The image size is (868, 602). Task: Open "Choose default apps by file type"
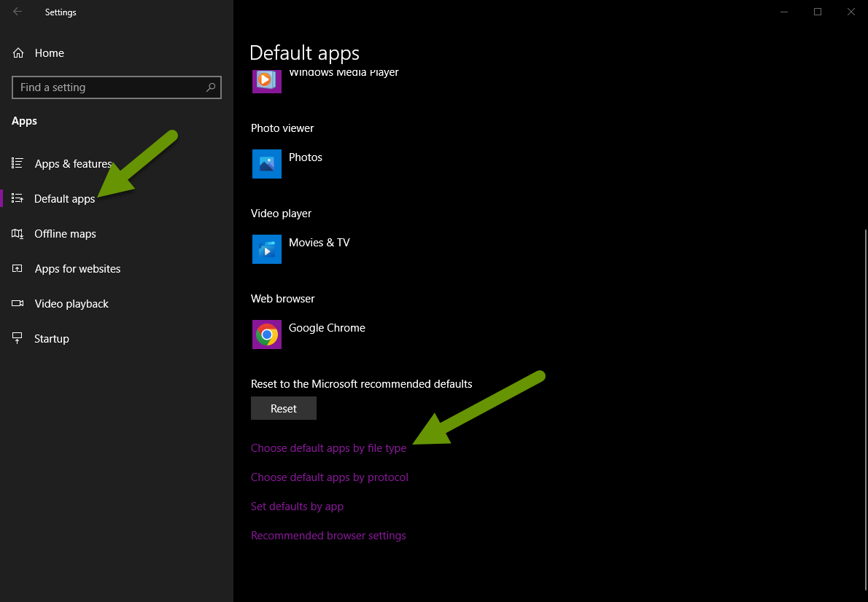[328, 447]
